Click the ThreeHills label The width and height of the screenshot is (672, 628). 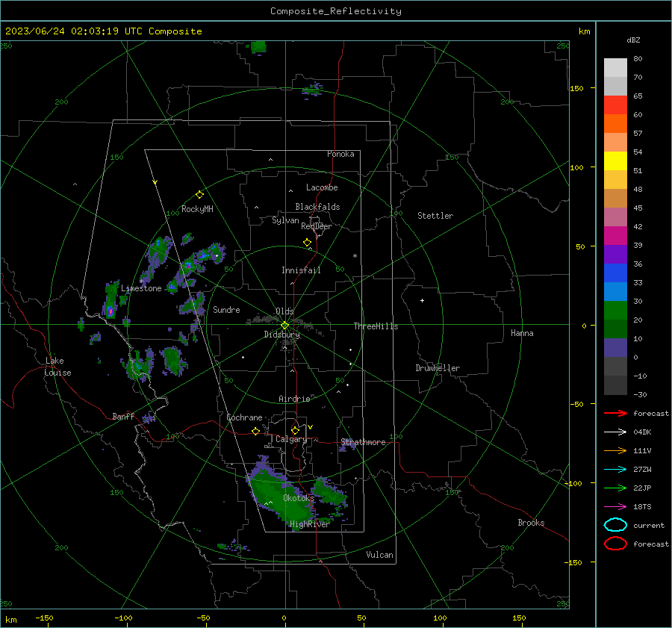click(x=376, y=326)
